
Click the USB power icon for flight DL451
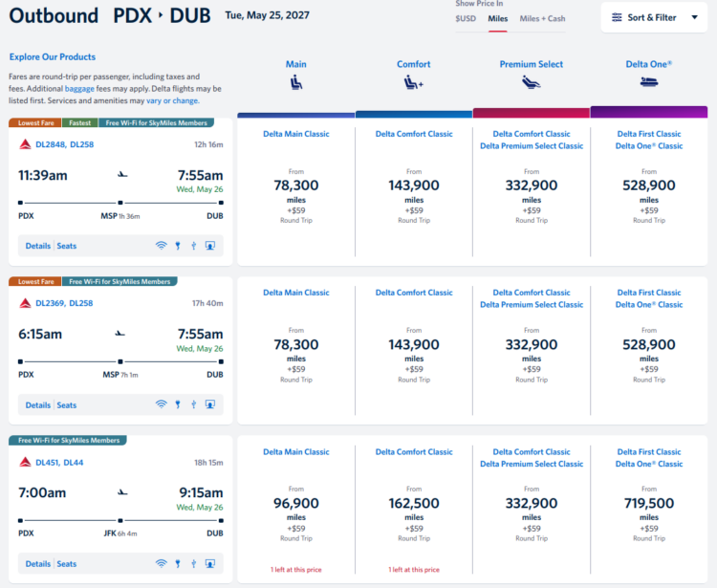[x=194, y=563]
